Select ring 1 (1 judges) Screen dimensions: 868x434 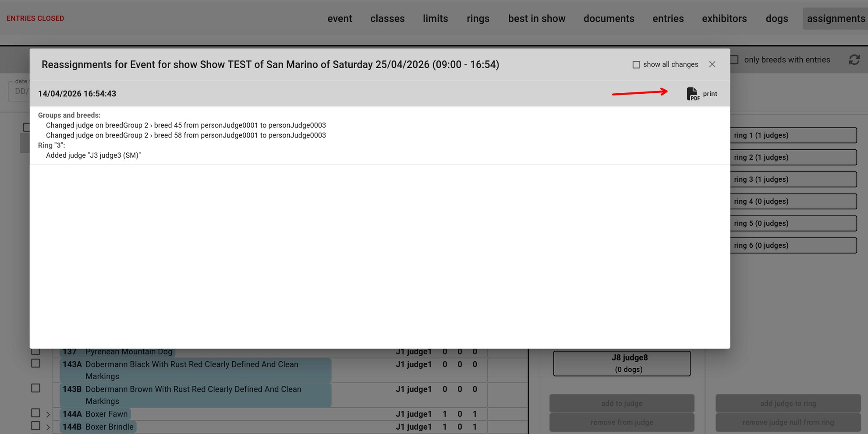click(793, 135)
